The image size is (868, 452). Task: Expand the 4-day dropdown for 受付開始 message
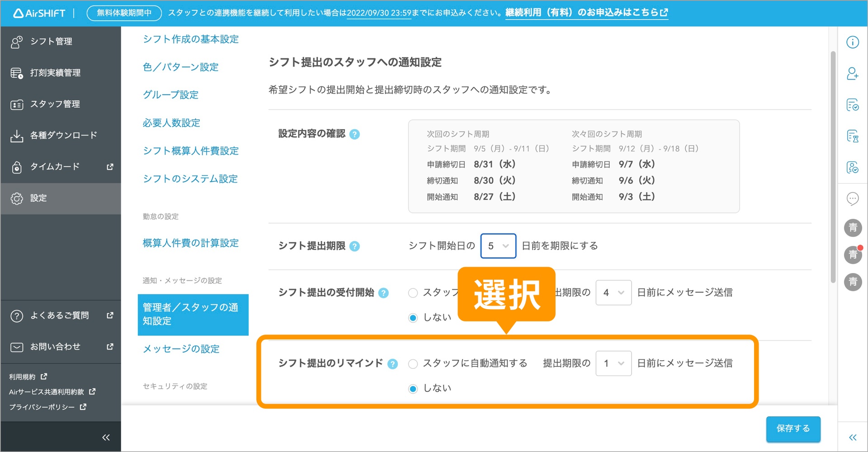coord(613,292)
